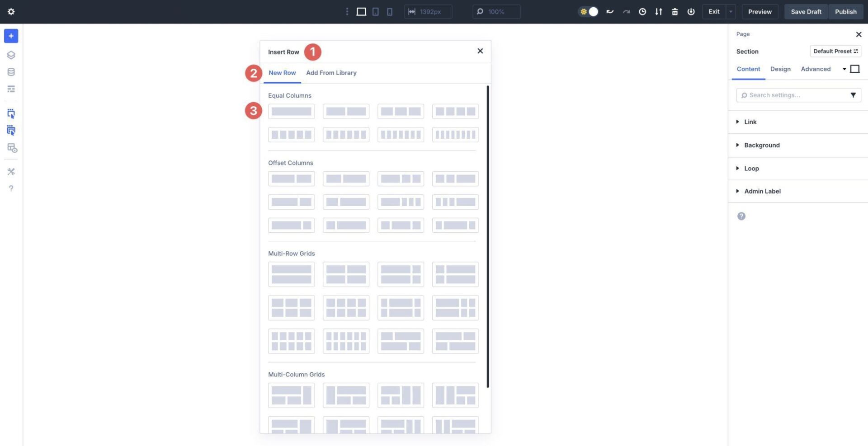Click the database icon in the left sidebar
The height and width of the screenshot is (446, 868).
tap(11, 71)
